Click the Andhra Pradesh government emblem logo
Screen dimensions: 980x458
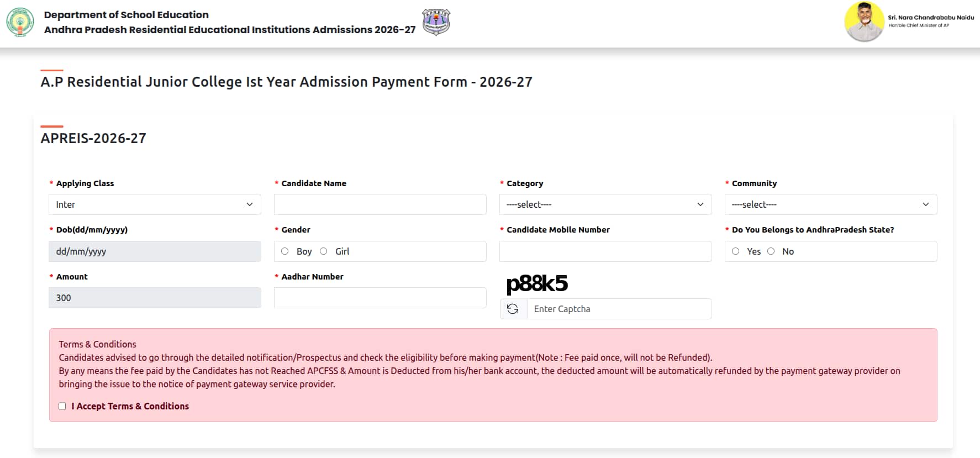20,23
